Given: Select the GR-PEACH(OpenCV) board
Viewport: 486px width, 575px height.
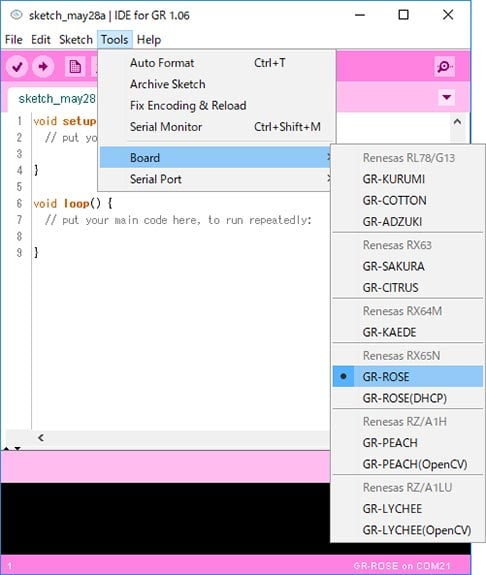Looking at the screenshot, I should point(408,464).
